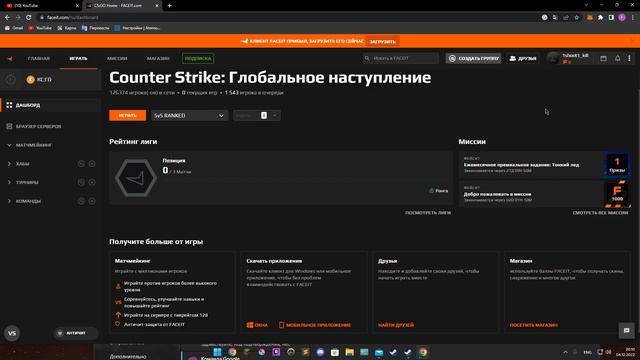Click the Окна Windows download link
Viewport: 640px width, 360px height.
point(257,325)
